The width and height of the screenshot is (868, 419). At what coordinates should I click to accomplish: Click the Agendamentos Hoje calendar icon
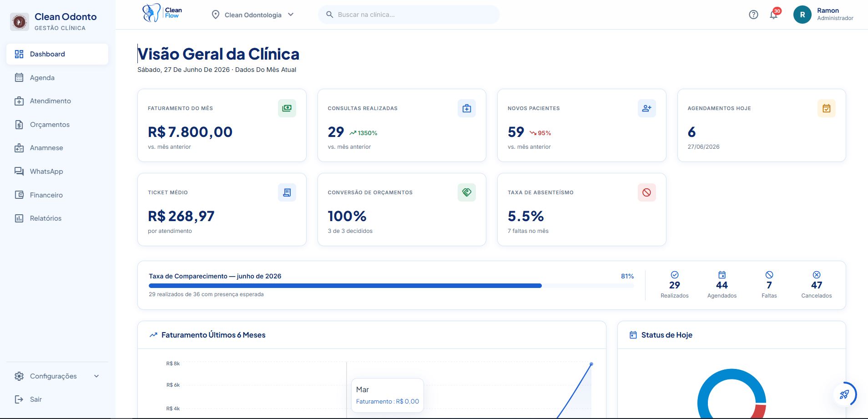pos(827,108)
